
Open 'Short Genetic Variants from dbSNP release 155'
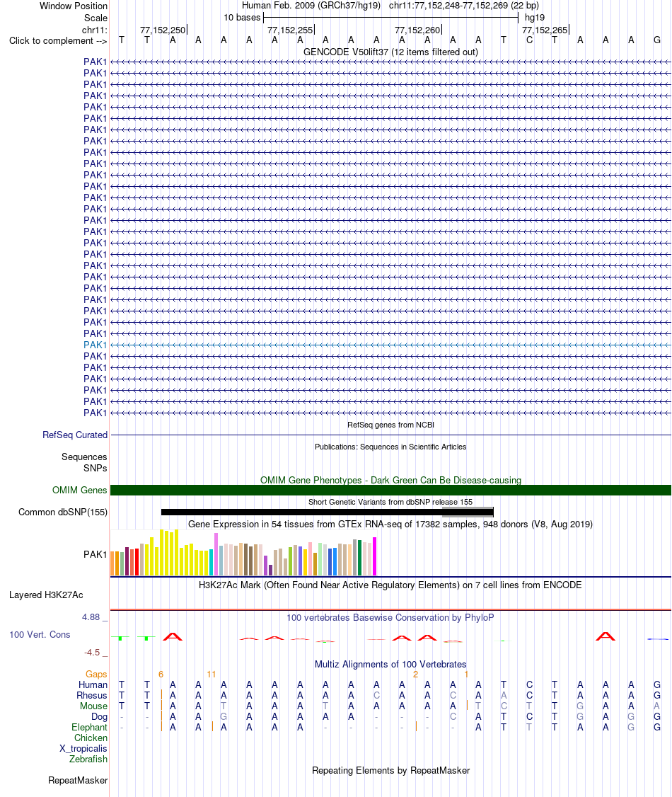click(x=390, y=502)
